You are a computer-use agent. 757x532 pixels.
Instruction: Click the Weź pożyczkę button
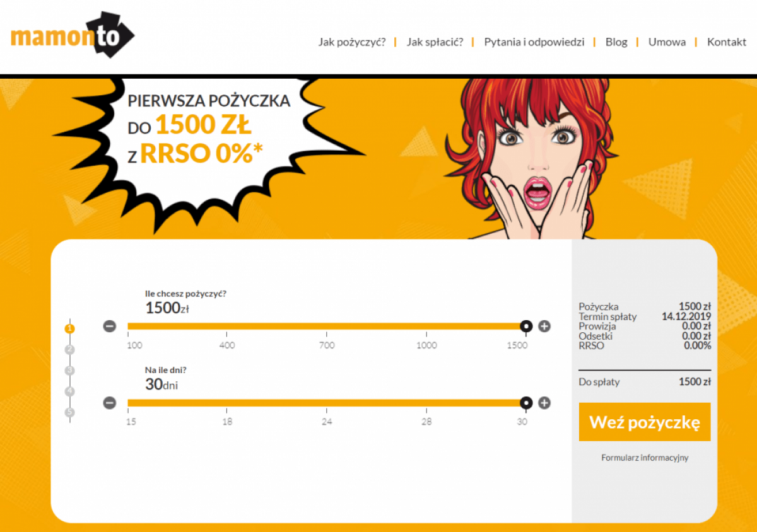[645, 422]
